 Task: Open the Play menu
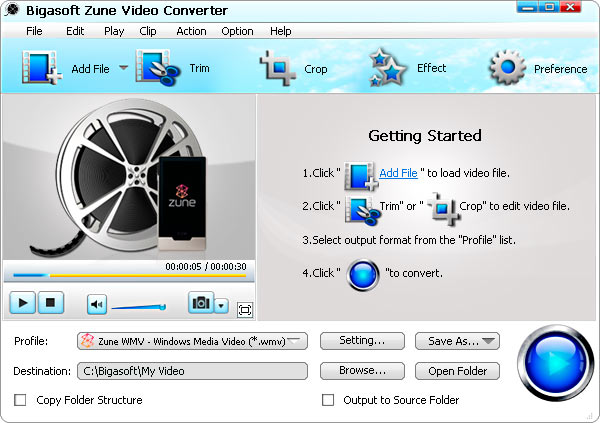[114, 31]
